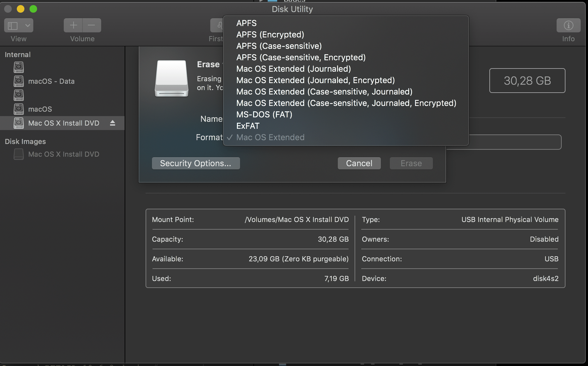Choose APFS (Encrypted) format
This screenshot has height=366, width=588.
[346, 35]
